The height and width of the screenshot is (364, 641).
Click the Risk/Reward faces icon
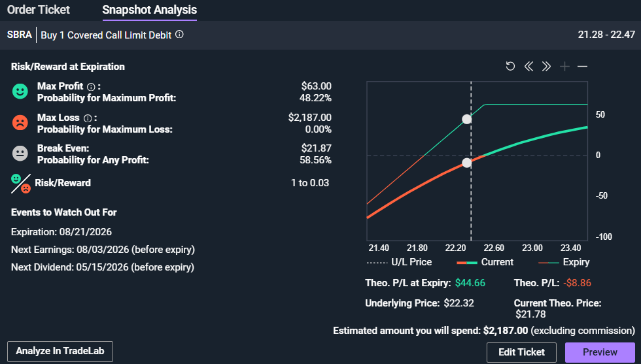21,184
